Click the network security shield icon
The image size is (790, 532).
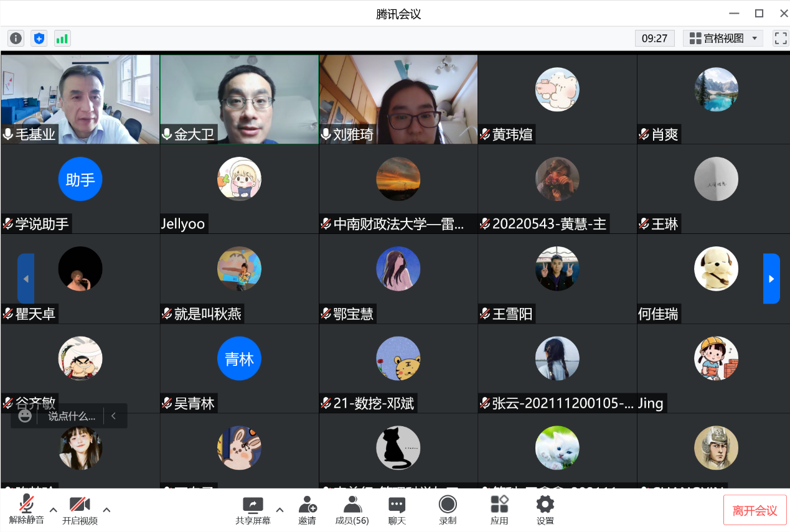[39, 38]
